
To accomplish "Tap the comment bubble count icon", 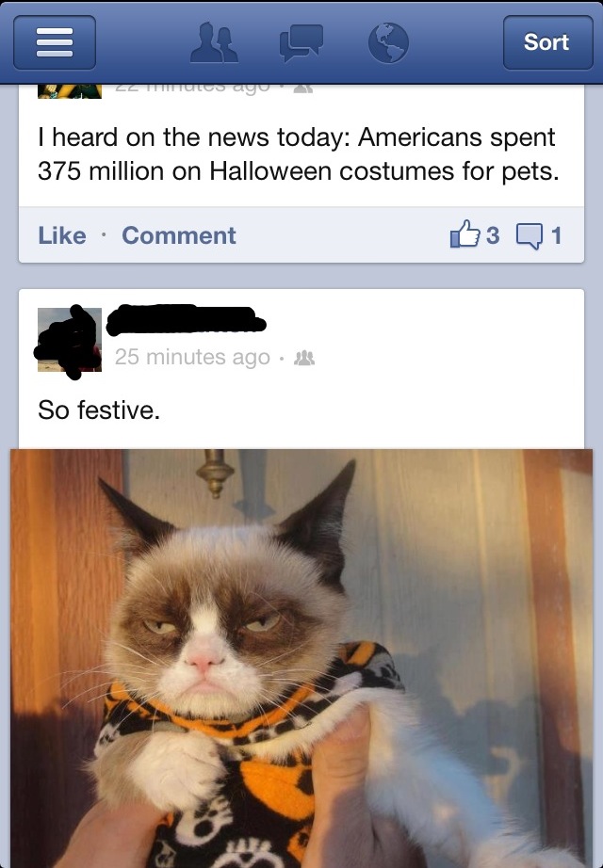I will click(x=529, y=235).
